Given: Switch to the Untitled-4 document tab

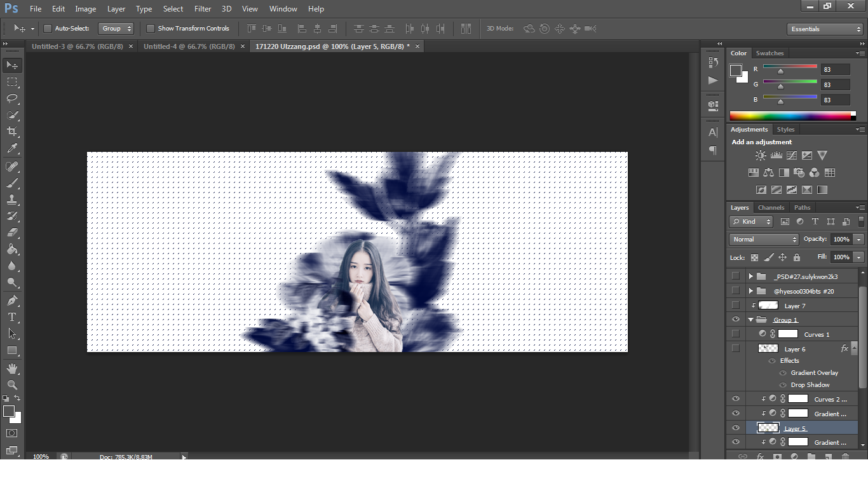Looking at the screenshot, I should point(189,46).
